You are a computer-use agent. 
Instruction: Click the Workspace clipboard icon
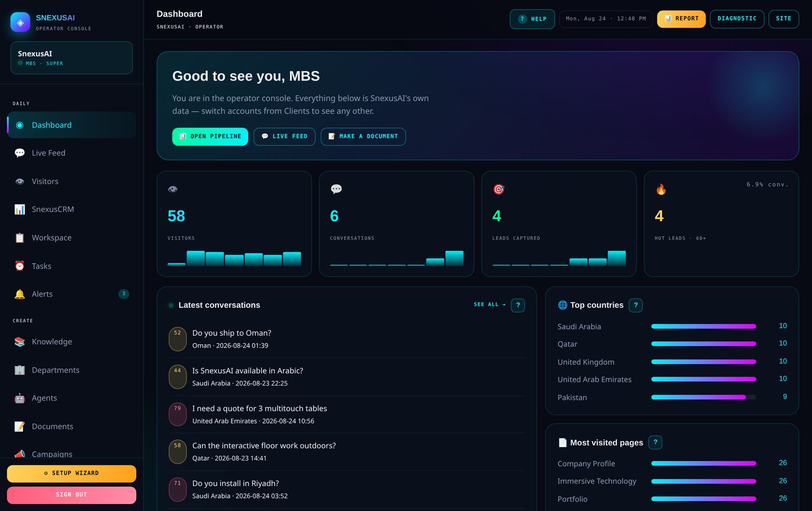20,238
